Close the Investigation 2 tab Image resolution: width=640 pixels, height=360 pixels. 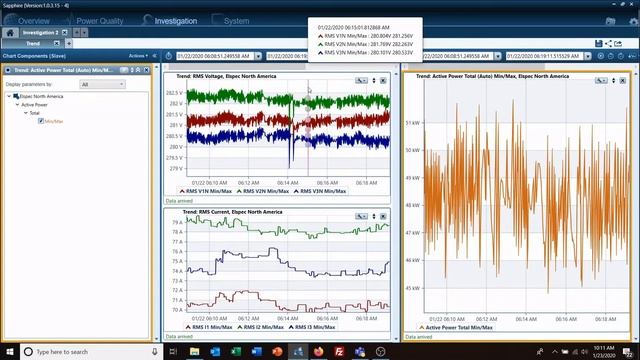click(64, 33)
